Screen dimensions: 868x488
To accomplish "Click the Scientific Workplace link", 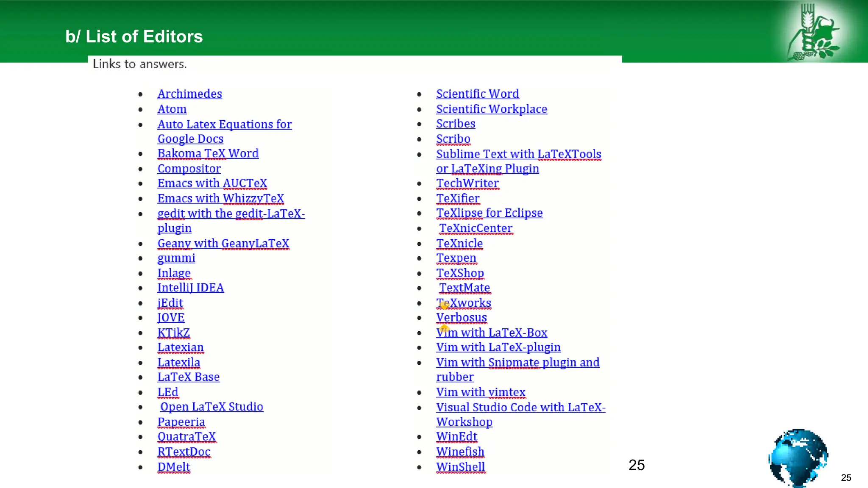I will pyautogui.click(x=491, y=109).
